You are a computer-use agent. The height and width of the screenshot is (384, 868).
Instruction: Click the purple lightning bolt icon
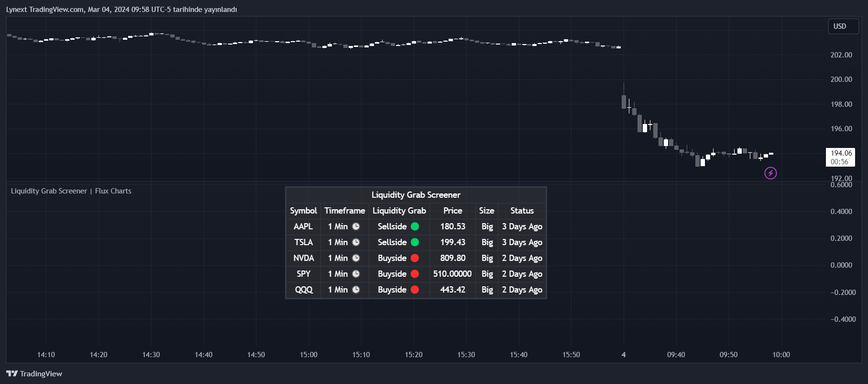[770, 173]
